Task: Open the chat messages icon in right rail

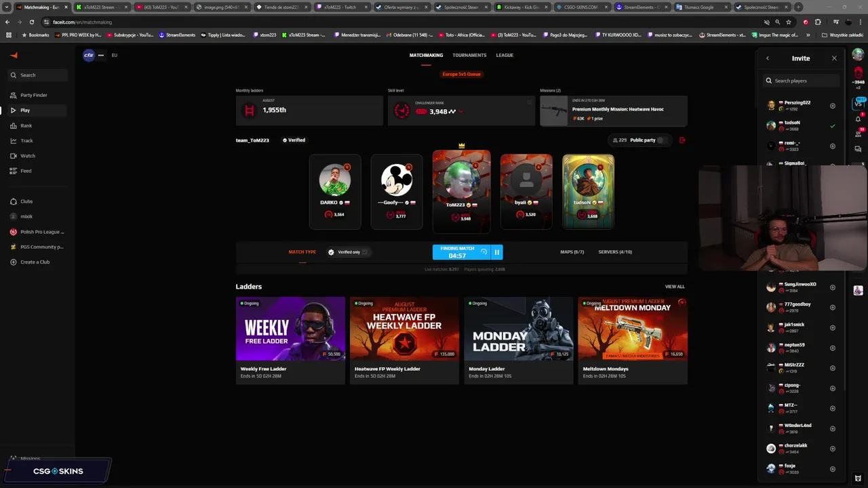Action: 859,149
